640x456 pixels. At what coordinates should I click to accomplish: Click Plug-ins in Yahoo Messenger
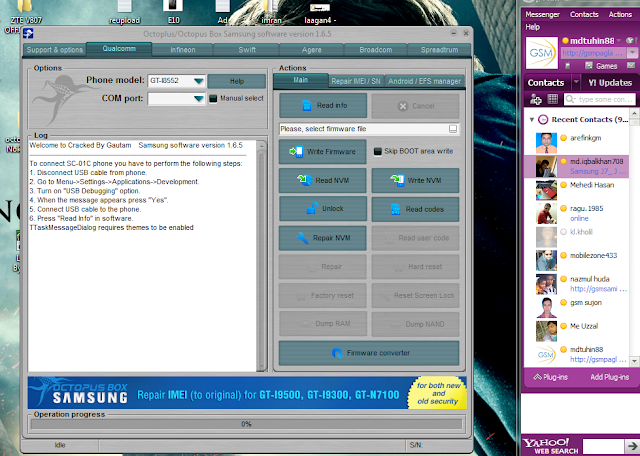pos(550,377)
